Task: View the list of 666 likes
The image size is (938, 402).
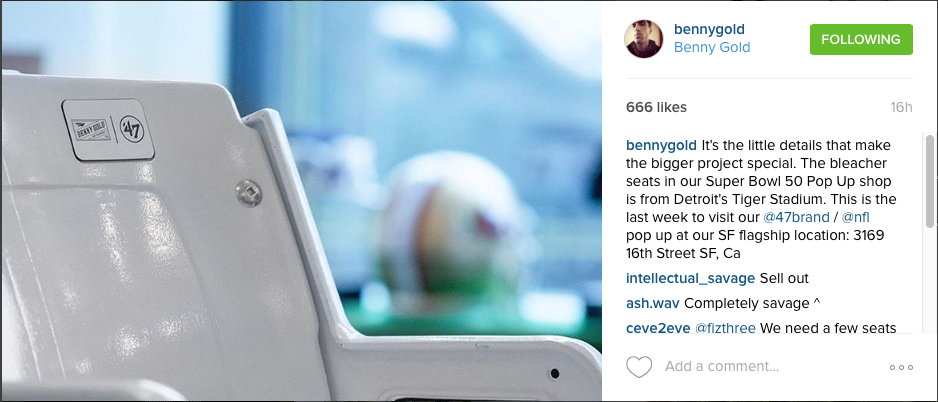Action: [656, 108]
